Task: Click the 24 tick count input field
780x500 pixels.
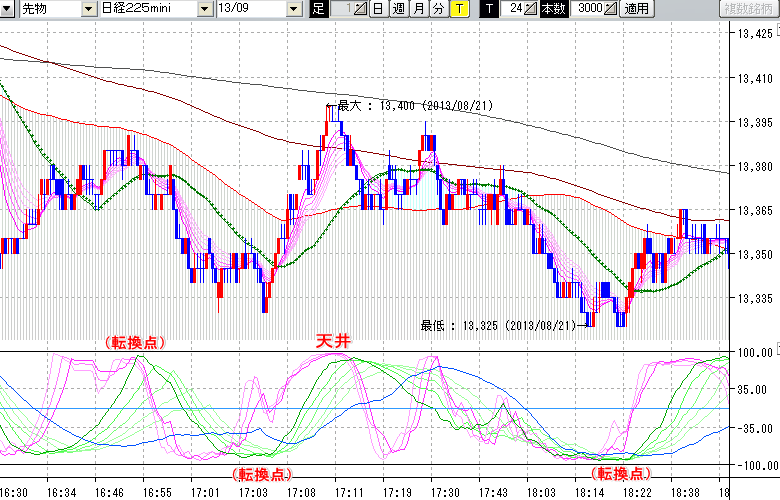Action: tap(514, 9)
